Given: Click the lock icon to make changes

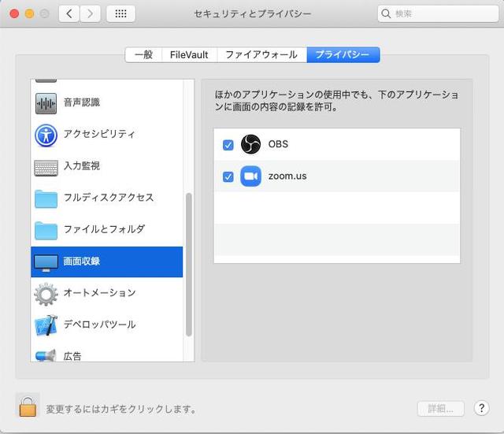Looking at the screenshot, I should [x=28, y=406].
